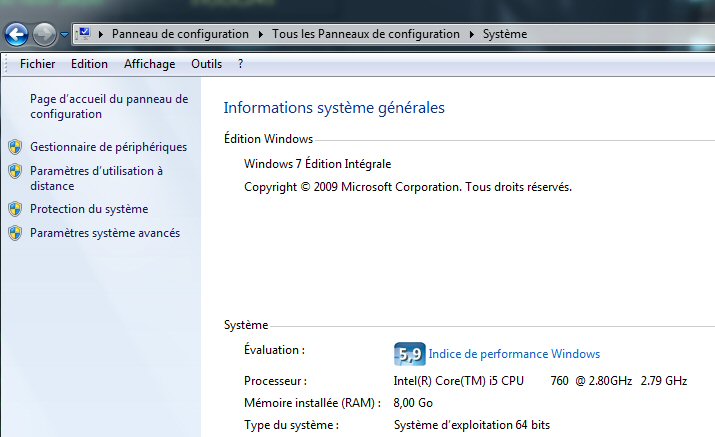Open the Edition menu
This screenshot has width=715, height=437.
point(89,64)
